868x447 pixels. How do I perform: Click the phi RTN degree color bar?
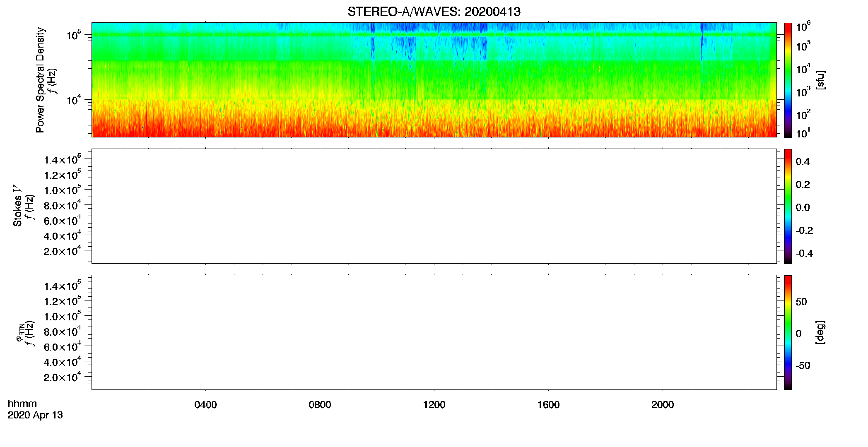pyautogui.click(x=788, y=332)
